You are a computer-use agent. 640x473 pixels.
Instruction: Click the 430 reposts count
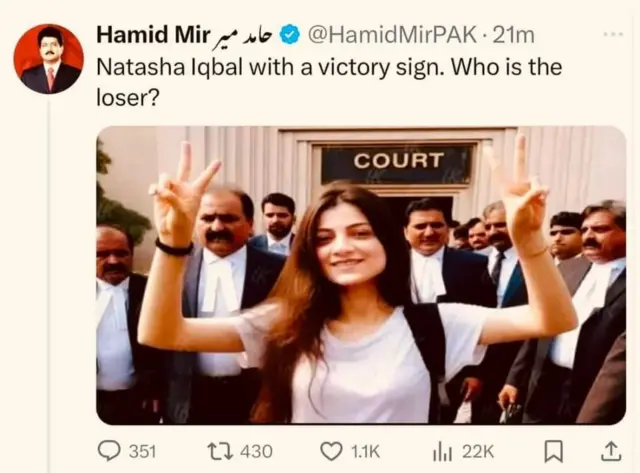pos(256,452)
